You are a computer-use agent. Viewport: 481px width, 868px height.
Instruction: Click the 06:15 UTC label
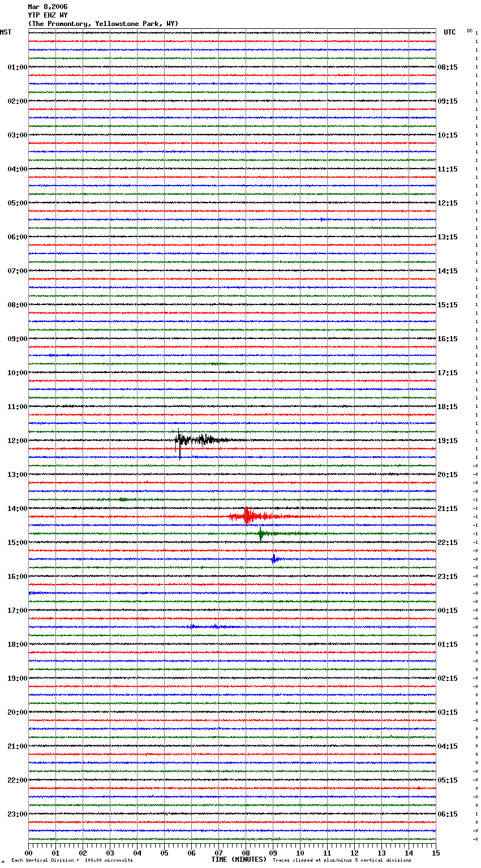(x=448, y=814)
